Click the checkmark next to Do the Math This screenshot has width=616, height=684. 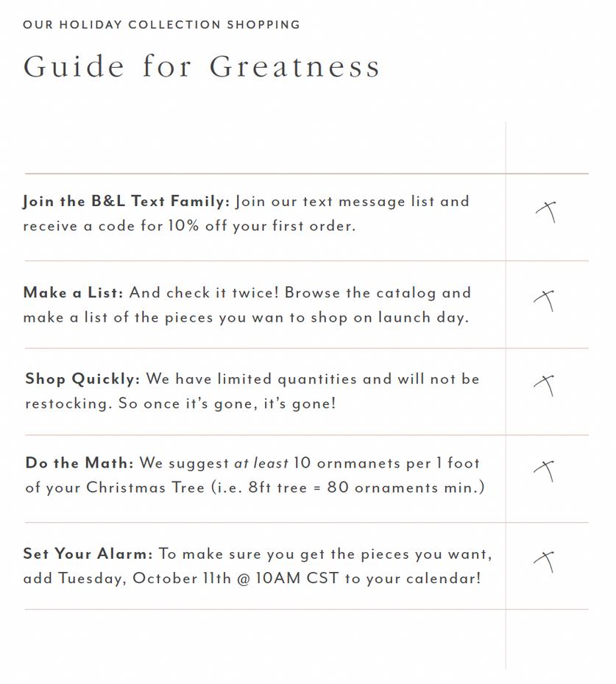(x=544, y=471)
